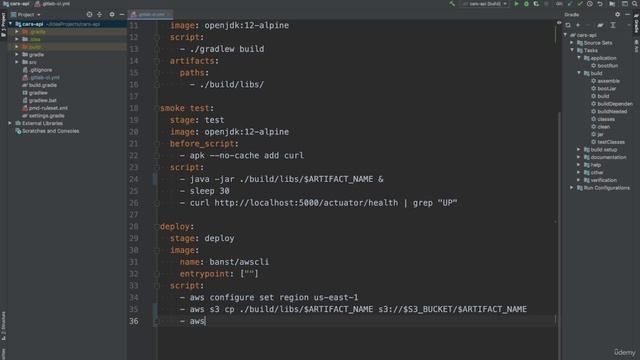Select Scratches and Consoles

(x=47, y=131)
